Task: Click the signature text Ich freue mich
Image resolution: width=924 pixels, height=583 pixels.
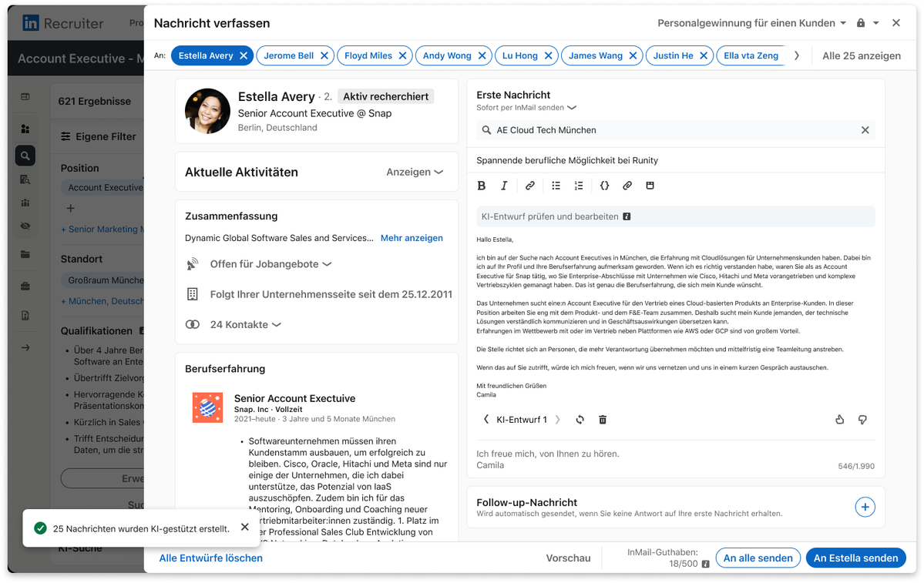Action: (x=547, y=454)
